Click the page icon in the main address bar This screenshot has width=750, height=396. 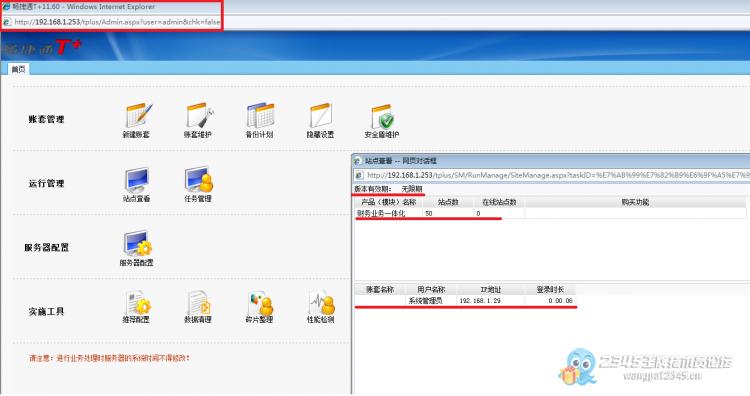tap(7, 22)
